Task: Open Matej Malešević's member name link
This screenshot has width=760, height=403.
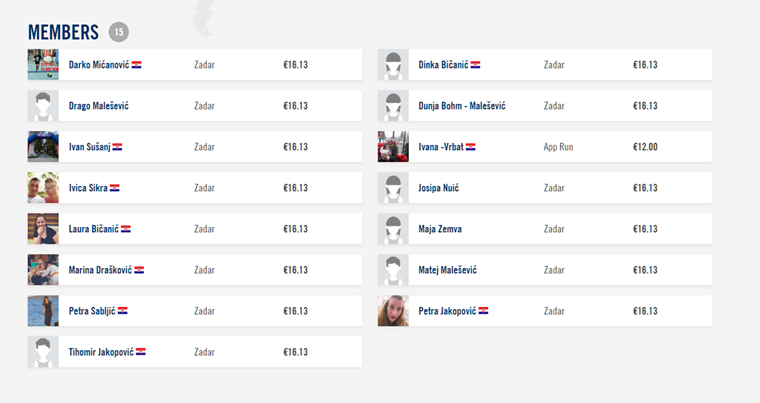Action: coord(447,270)
